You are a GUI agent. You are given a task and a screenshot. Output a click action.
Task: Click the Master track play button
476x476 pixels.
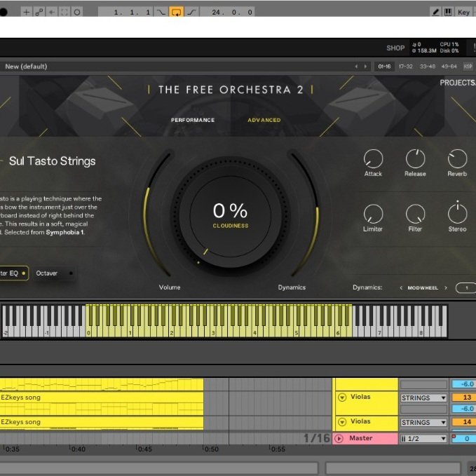(x=339, y=439)
